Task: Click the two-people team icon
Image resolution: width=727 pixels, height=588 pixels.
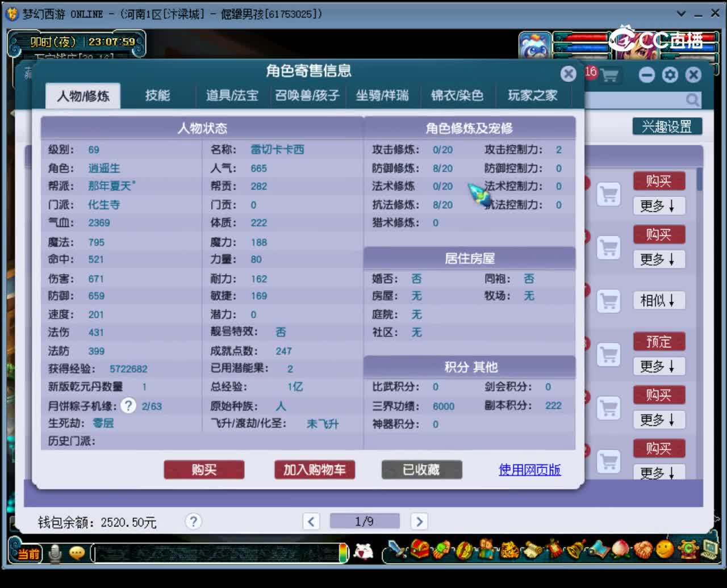Action: (x=487, y=550)
